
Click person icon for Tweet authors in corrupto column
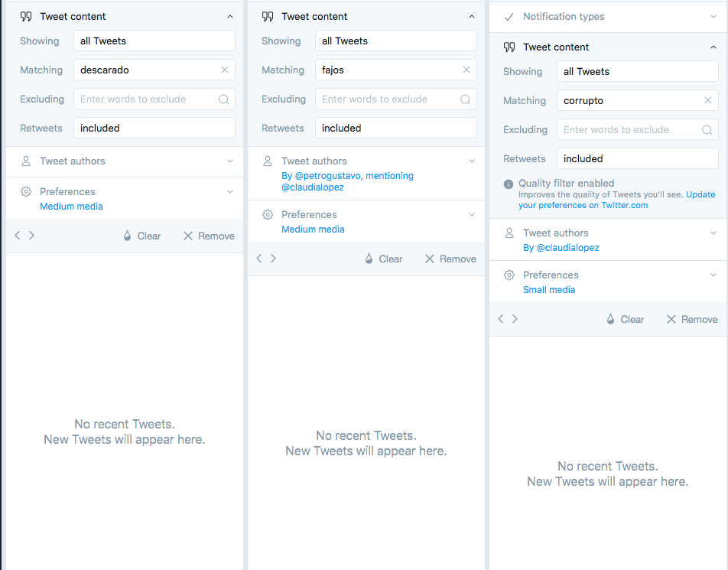(x=509, y=233)
